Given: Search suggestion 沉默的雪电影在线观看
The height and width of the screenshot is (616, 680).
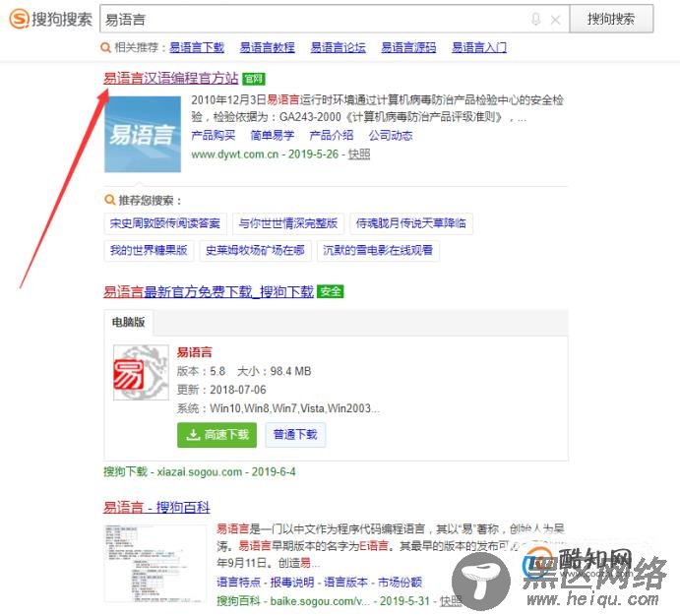Looking at the screenshot, I should click(x=378, y=250).
